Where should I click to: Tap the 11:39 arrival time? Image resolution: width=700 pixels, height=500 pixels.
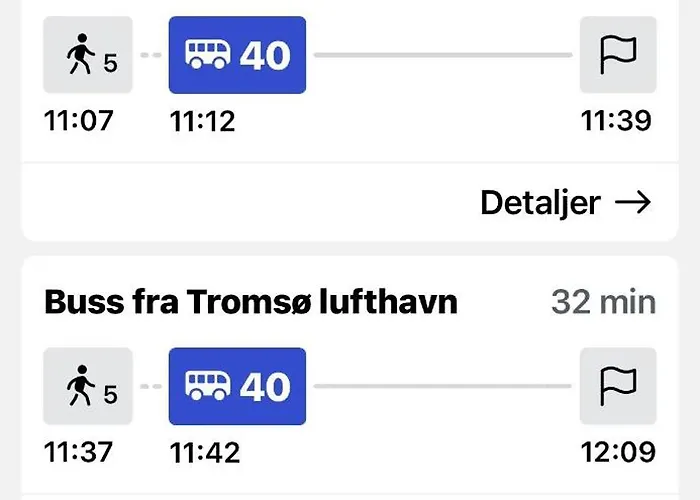pyautogui.click(x=616, y=121)
